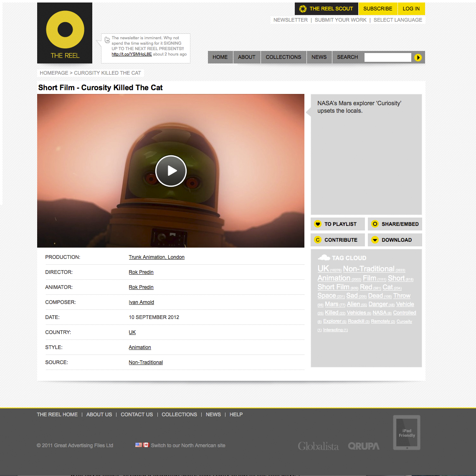Open The Reel Scout tab
Screen dimensions: 476x476
(x=327, y=9)
